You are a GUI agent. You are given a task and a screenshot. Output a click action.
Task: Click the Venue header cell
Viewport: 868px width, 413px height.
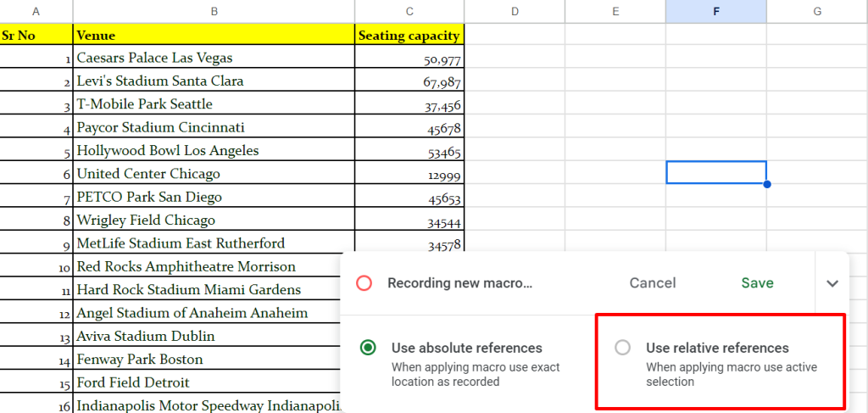click(x=214, y=34)
